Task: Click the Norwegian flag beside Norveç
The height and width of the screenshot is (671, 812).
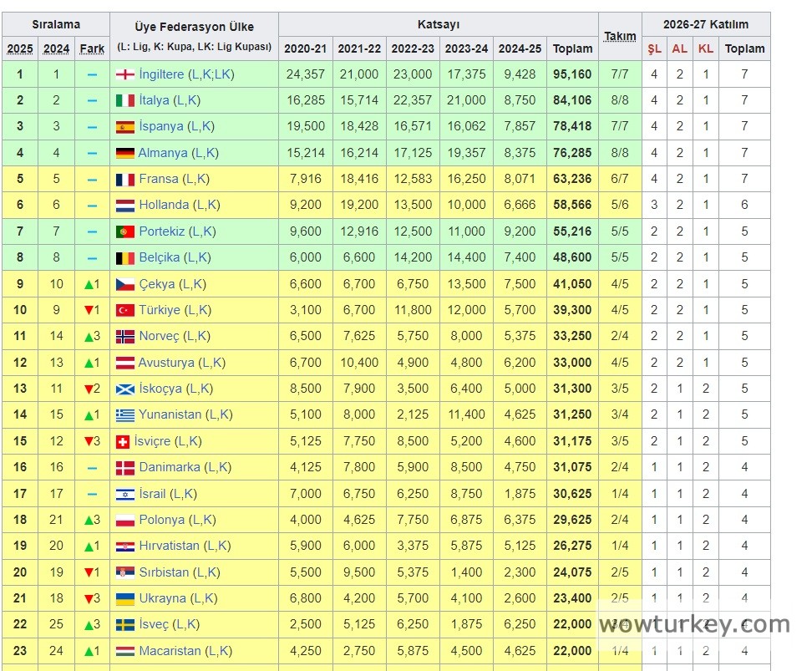Action: point(124,337)
